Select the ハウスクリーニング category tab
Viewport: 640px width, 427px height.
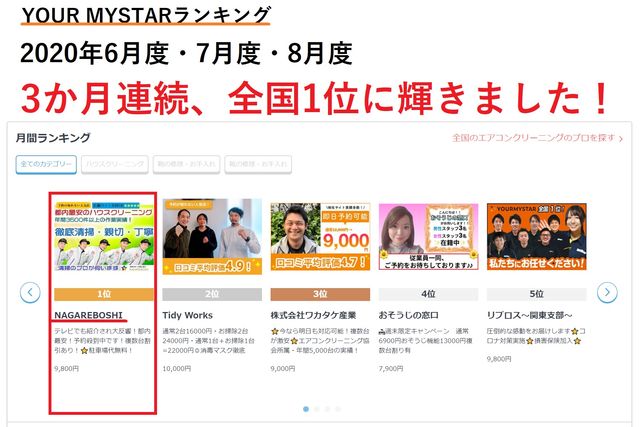coord(115,165)
